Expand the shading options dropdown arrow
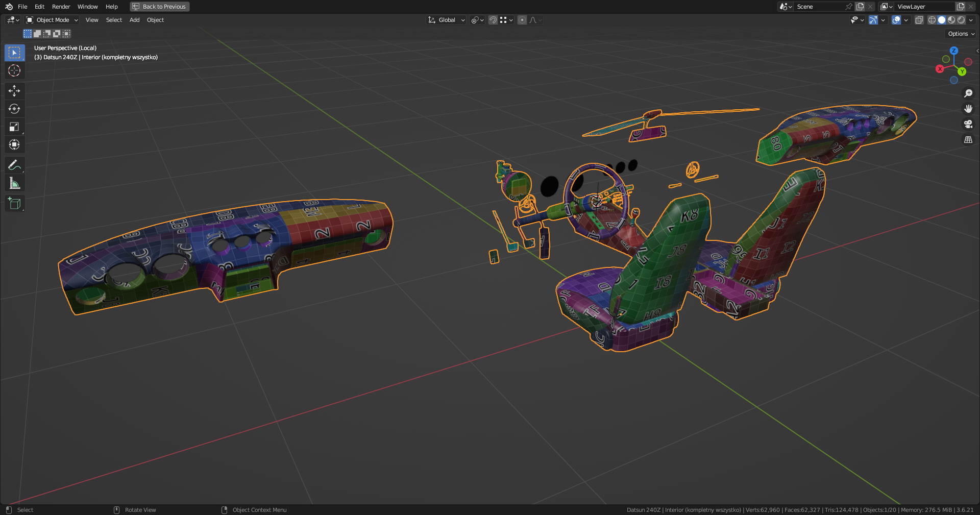This screenshot has height=515, width=980. pos(971,20)
